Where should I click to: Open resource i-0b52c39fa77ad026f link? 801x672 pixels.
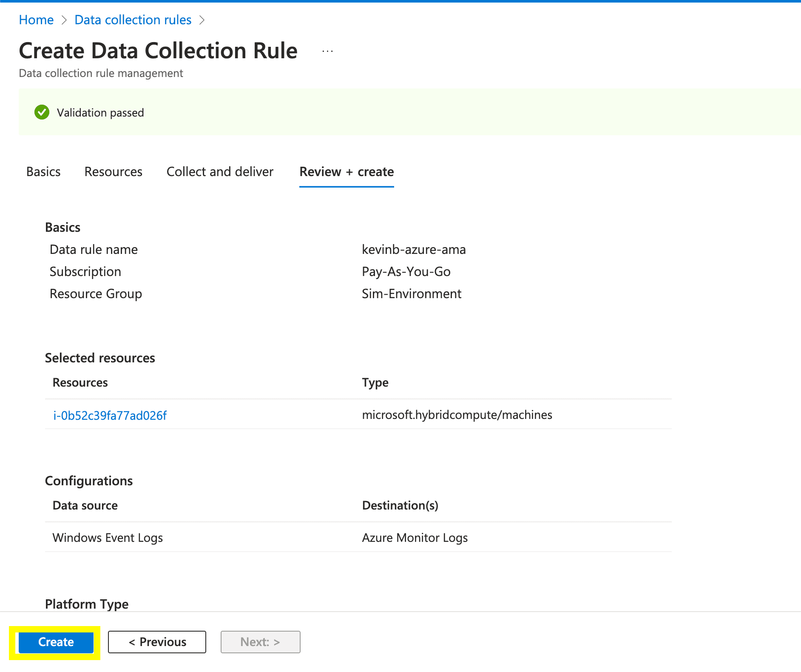coord(110,415)
